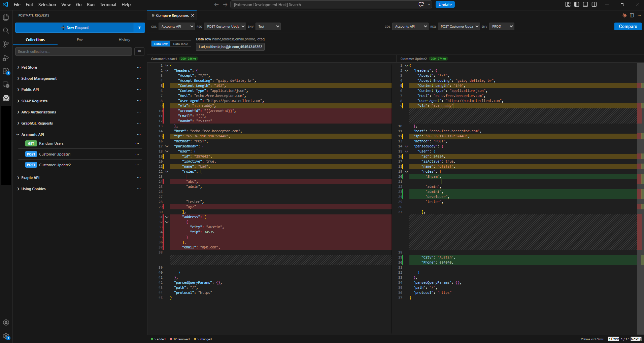The height and width of the screenshot is (343, 644).
Task: Open the left request dropdown POST Customer Upda
Action: click(225, 27)
